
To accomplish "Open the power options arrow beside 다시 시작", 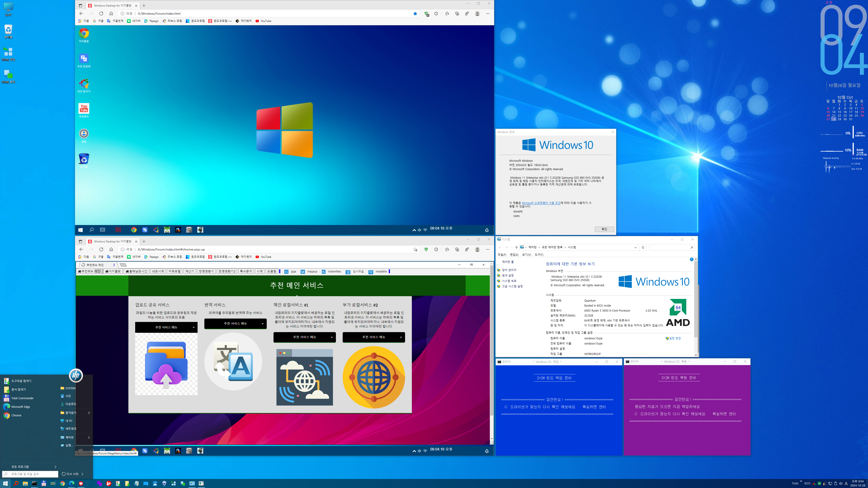I will [x=83, y=474].
